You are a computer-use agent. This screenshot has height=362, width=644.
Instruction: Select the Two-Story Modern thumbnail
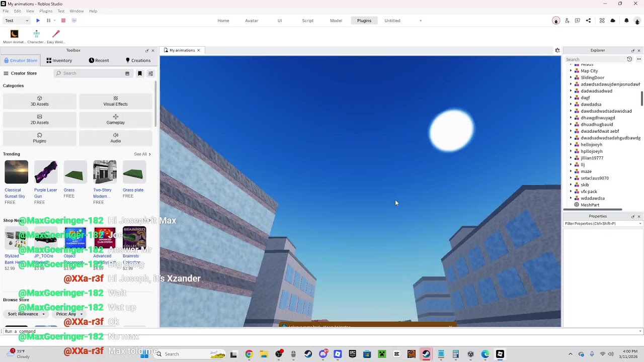click(x=105, y=172)
